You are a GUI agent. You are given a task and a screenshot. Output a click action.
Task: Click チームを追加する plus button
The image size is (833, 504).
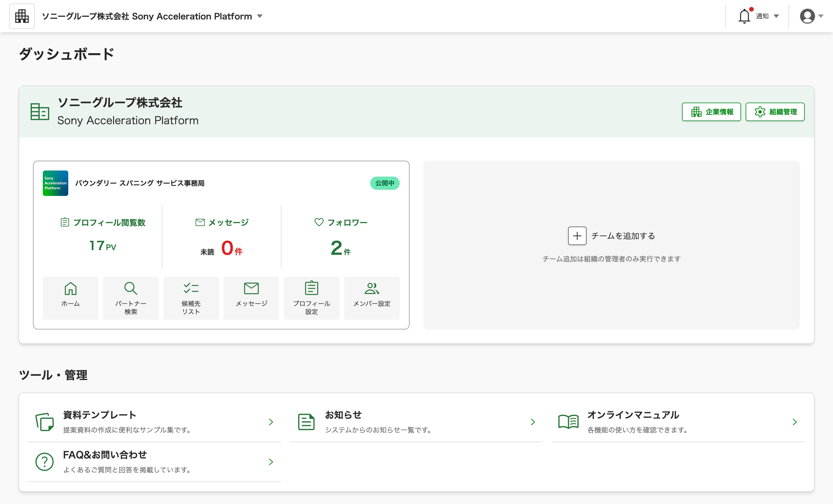coord(577,236)
